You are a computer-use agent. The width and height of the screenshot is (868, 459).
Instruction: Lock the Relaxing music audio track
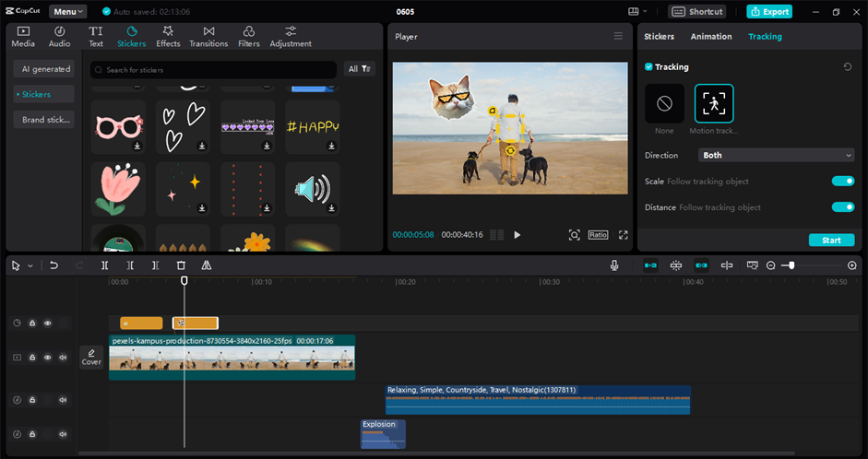[32, 400]
